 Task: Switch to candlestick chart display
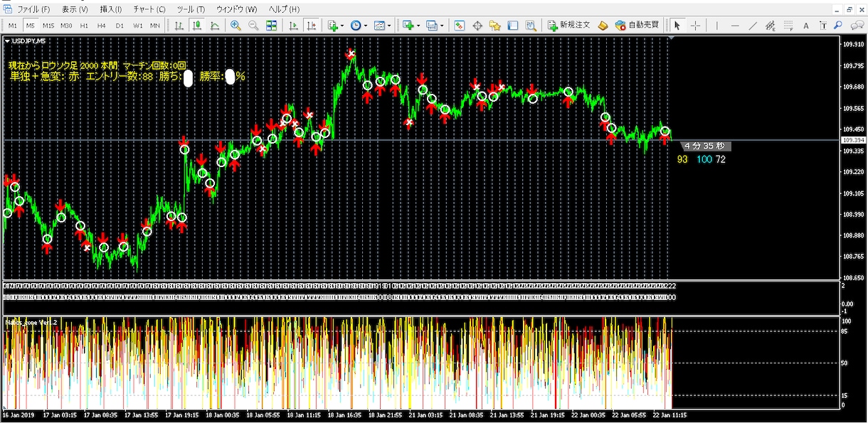click(197, 26)
